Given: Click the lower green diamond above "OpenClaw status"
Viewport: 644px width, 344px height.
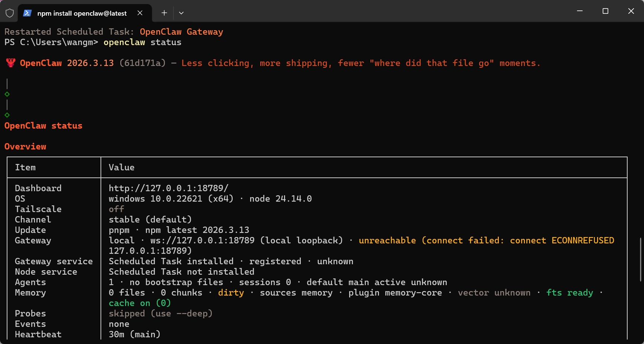Looking at the screenshot, I should tap(7, 115).
